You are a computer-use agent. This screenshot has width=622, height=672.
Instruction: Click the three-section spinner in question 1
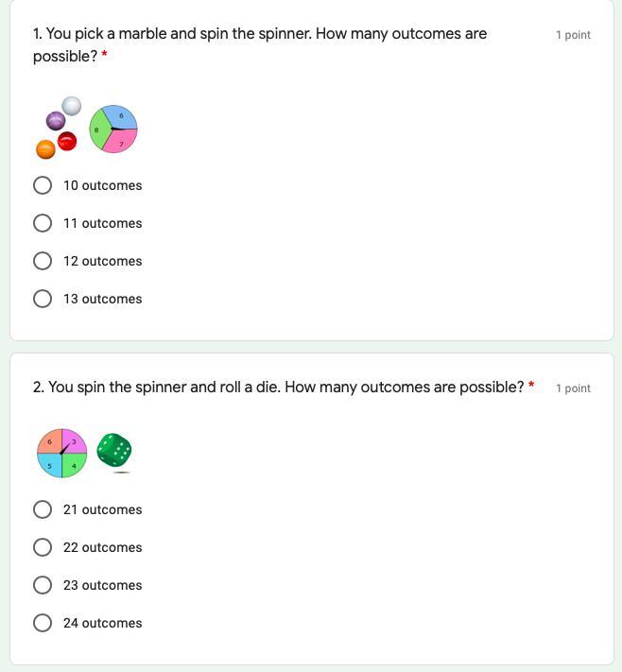[x=113, y=129]
